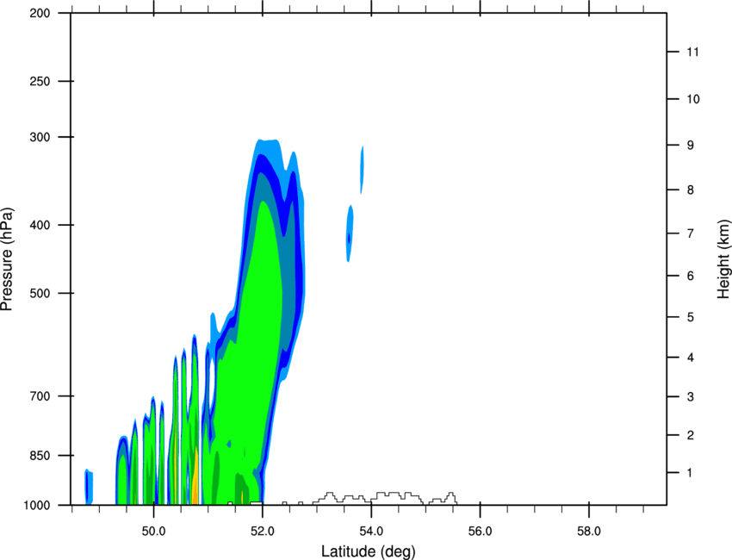Click the 2 km height label

point(691,435)
